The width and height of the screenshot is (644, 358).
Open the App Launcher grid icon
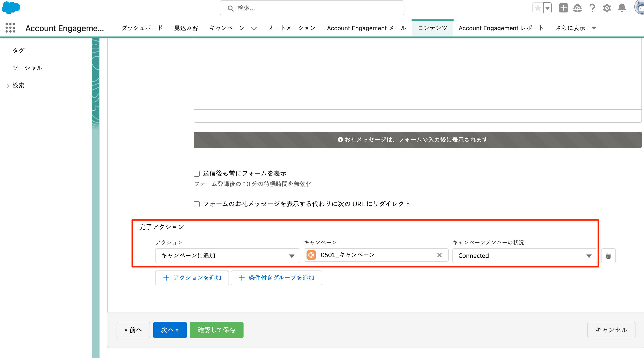[10, 28]
